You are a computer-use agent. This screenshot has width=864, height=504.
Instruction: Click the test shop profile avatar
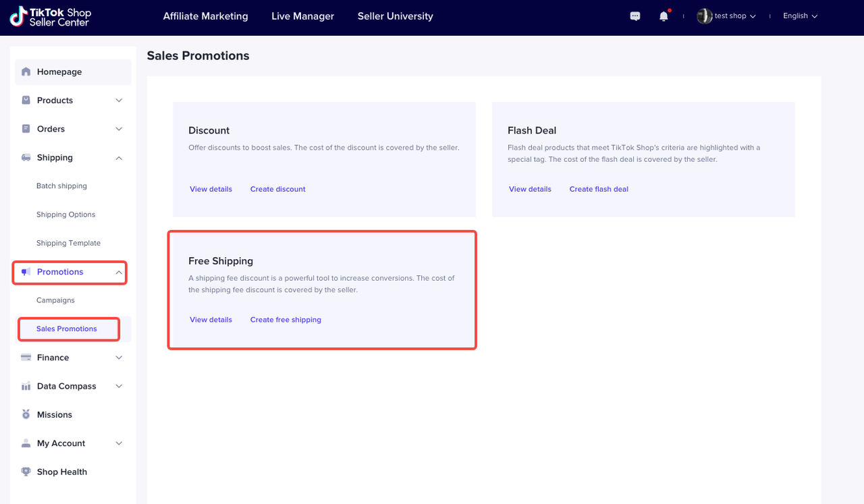click(705, 16)
